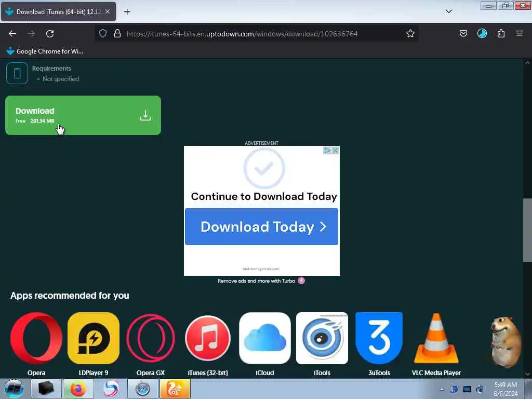Open the iTools app icon
Screen dimensions: 532x399
[x=322, y=338]
